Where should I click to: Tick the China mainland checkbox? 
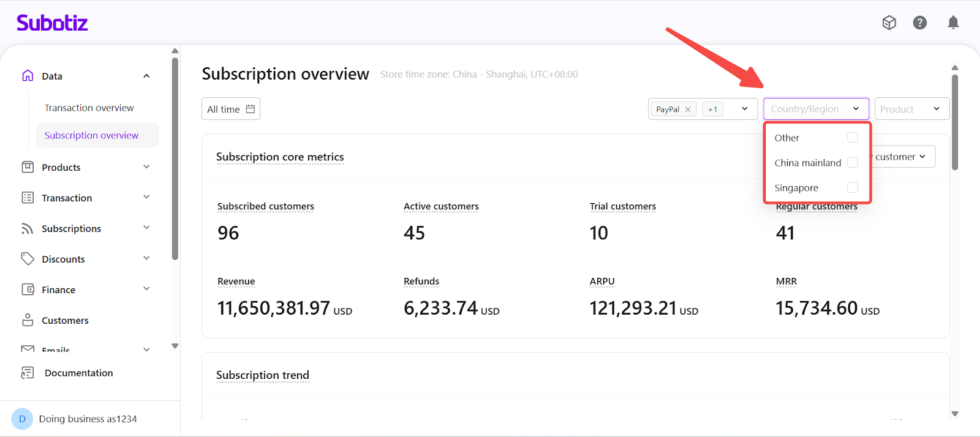852,163
